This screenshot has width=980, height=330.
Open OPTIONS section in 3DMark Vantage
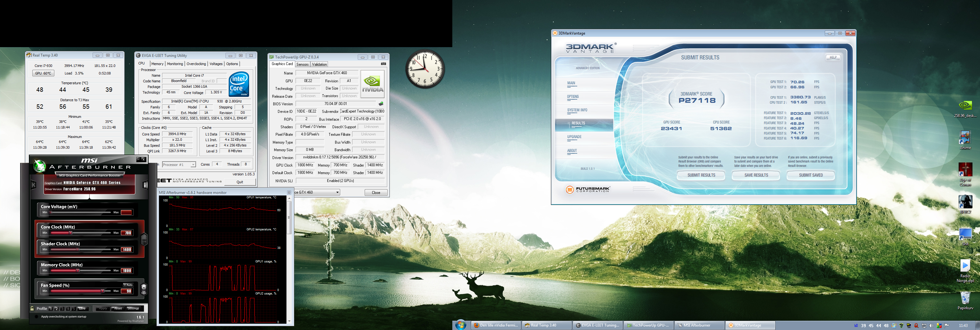pos(573,97)
